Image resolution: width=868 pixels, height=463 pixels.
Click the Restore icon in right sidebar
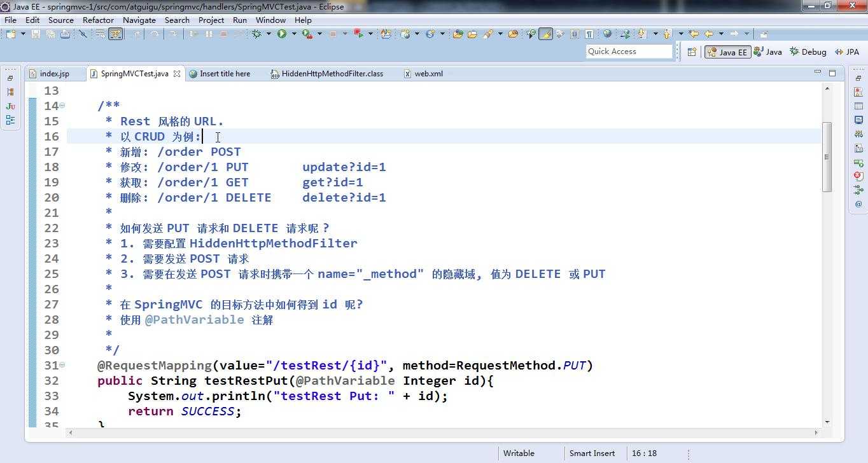pos(858,78)
